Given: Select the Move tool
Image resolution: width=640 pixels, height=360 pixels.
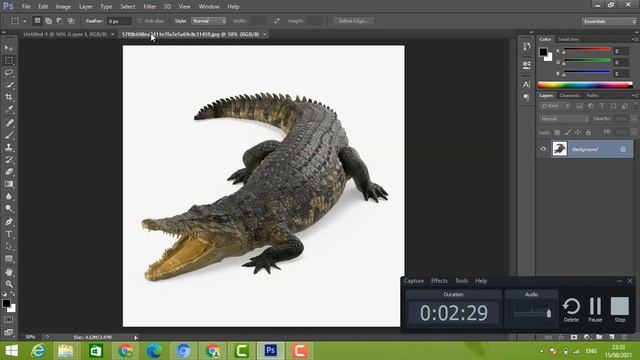Looking at the screenshot, I should (9, 48).
